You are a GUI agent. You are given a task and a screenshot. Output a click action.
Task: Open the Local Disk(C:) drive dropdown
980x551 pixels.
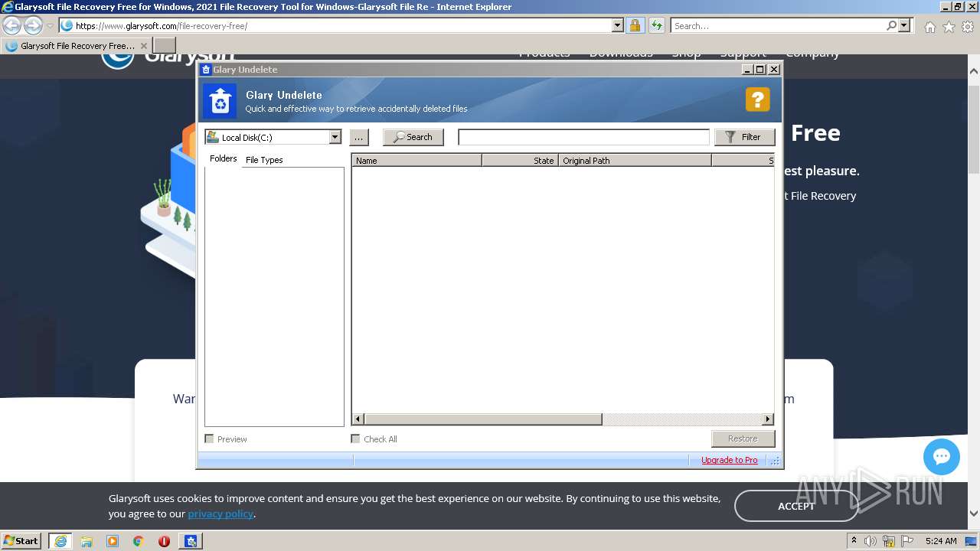pyautogui.click(x=335, y=137)
